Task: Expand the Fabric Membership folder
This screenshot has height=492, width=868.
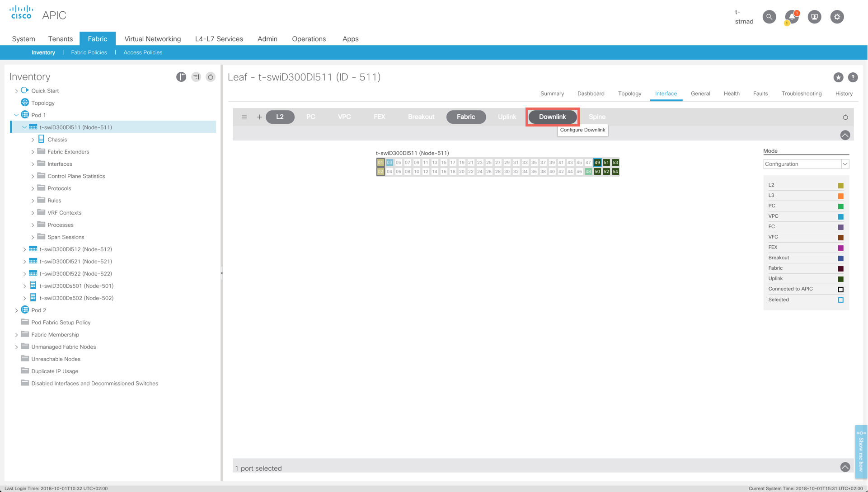Action: (x=16, y=335)
